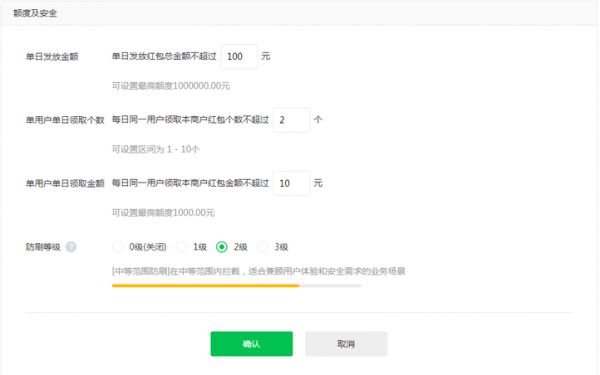Click the per-user red packet count field showing 2
This screenshot has height=375, width=600.
pos(291,120)
